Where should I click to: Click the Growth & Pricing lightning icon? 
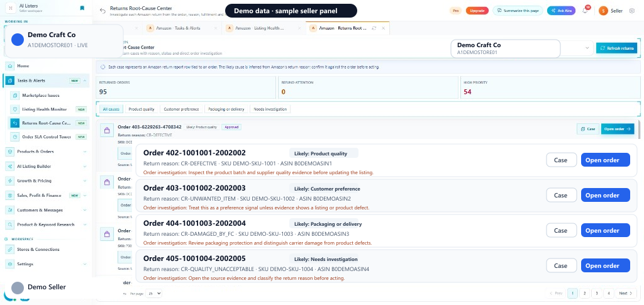(10, 180)
